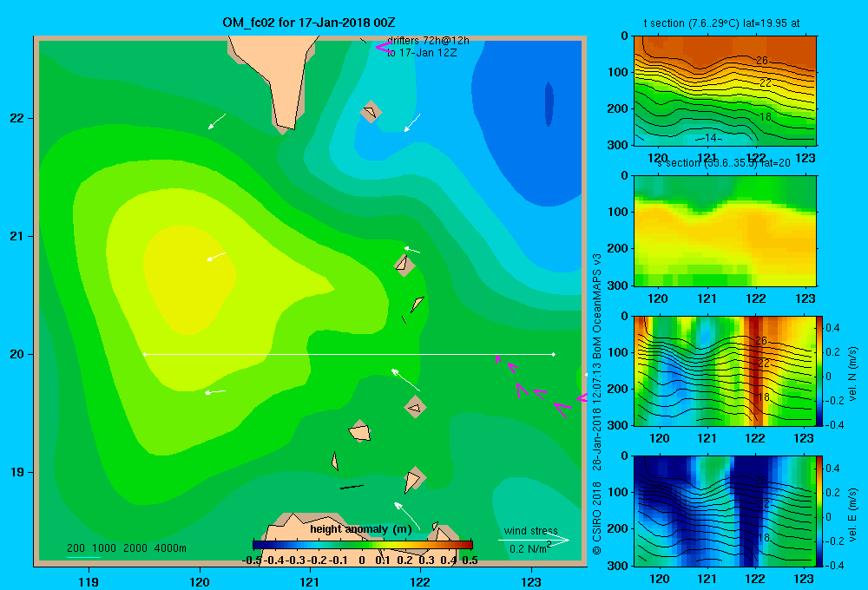The image size is (868, 590).
Task: Click latitude label 21 on the main map axis
Action: point(17,236)
